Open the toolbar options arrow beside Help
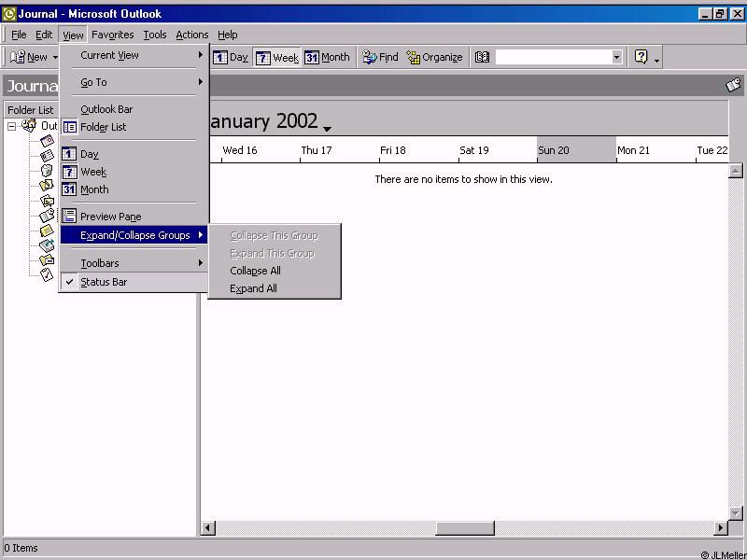This screenshot has height=560, width=747. (x=657, y=59)
